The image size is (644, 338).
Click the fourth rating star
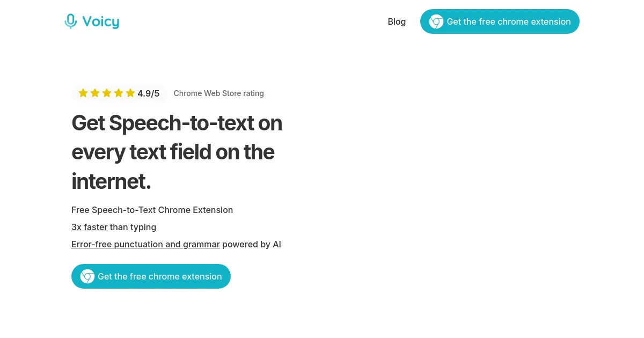pos(119,93)
